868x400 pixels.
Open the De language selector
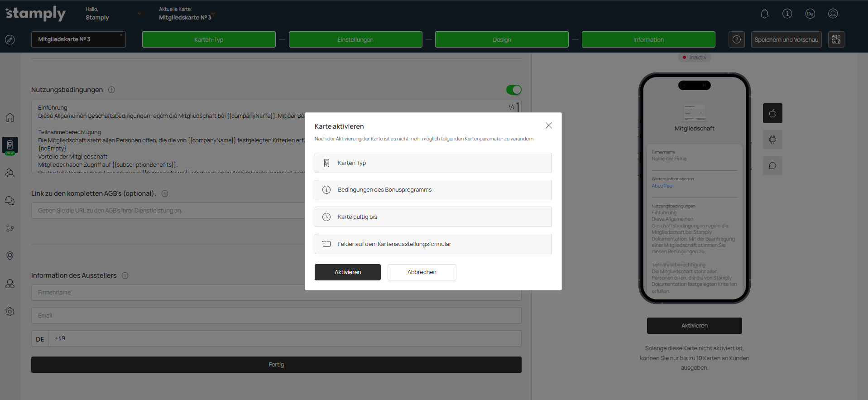(810, 14)
